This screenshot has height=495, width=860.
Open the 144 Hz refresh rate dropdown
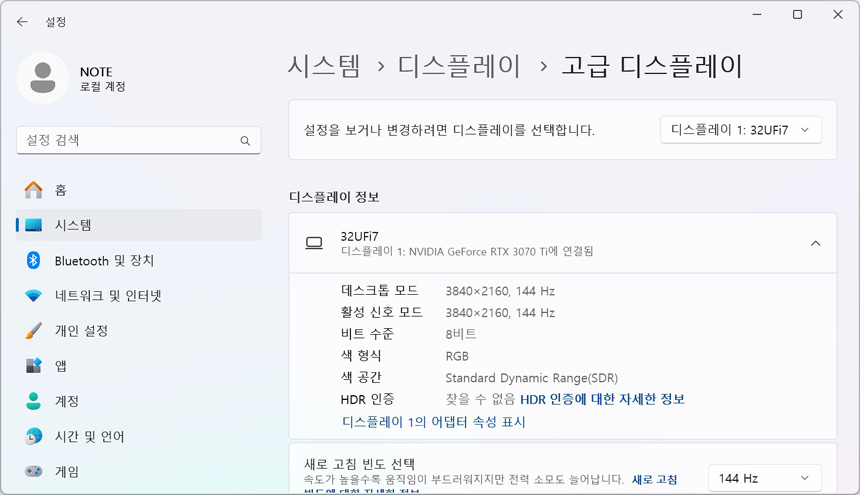764,479
